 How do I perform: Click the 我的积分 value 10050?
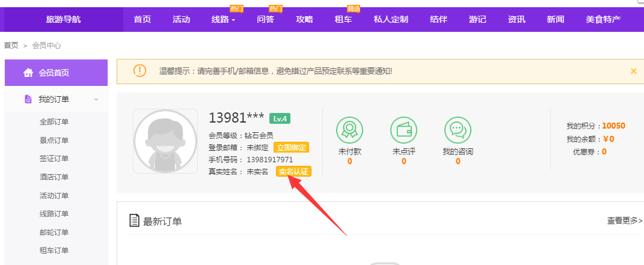coord(613,126)
